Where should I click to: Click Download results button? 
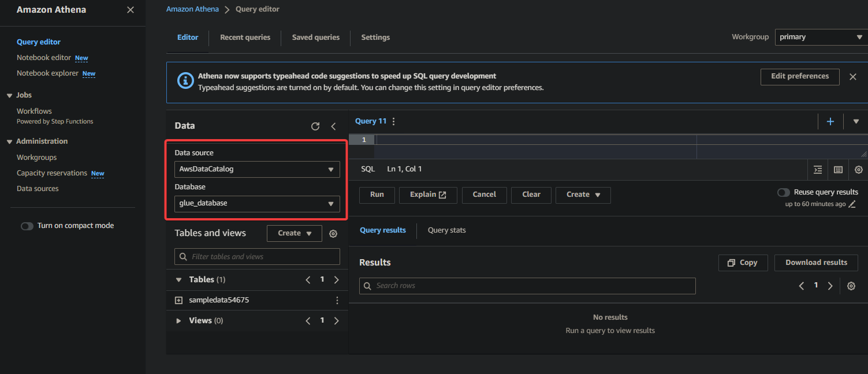click(x=817, y=263)
